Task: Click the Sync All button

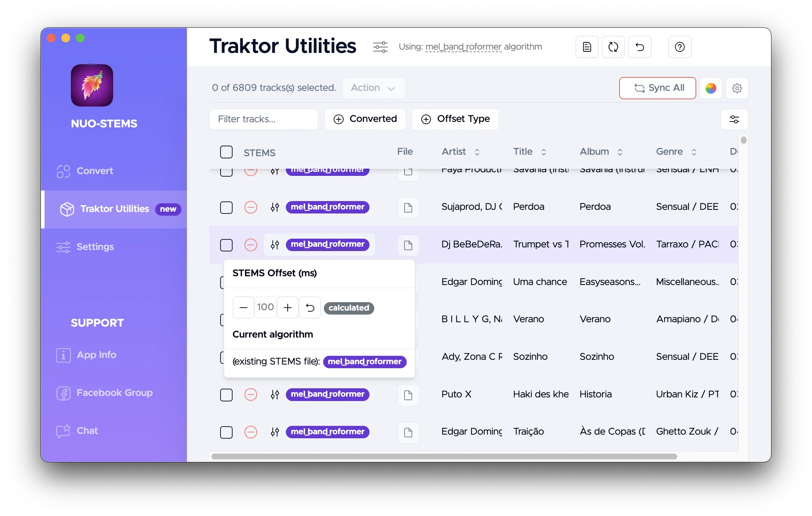Action: [658, 88]
